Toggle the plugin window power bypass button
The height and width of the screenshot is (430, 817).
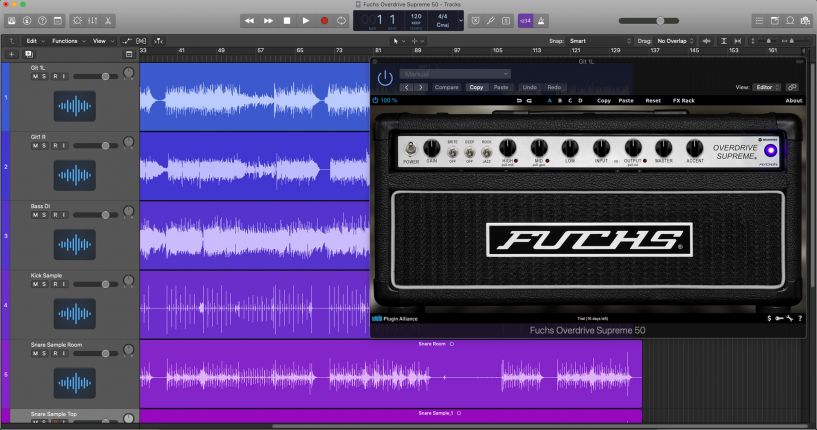coord(385,78)
